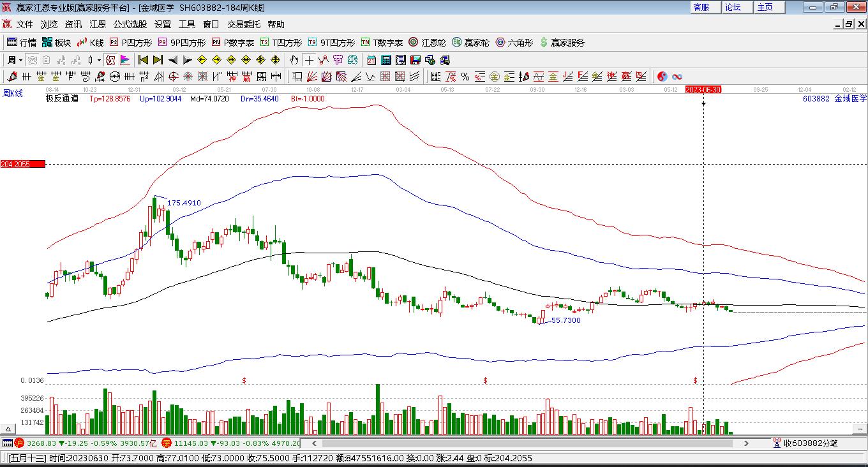Click the 论坛 forum button
This screenshot has width=868, height=467.
(733, 7)
